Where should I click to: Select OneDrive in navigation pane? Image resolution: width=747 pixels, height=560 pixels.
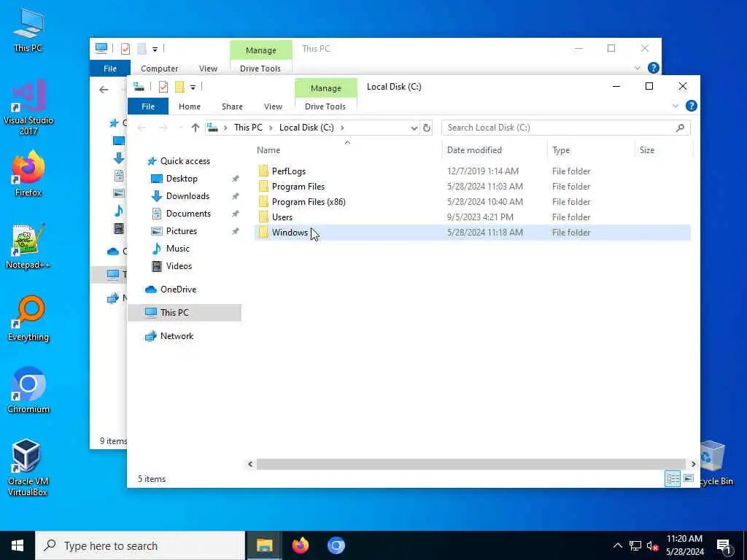click(178, 289)
